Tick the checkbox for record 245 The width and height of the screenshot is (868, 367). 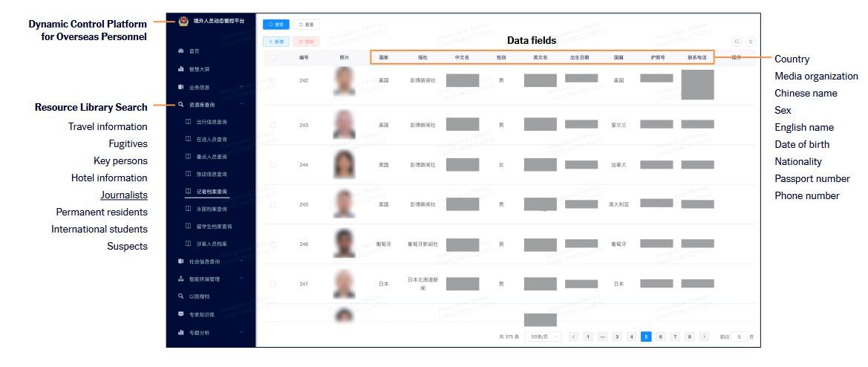click(273, 205)
